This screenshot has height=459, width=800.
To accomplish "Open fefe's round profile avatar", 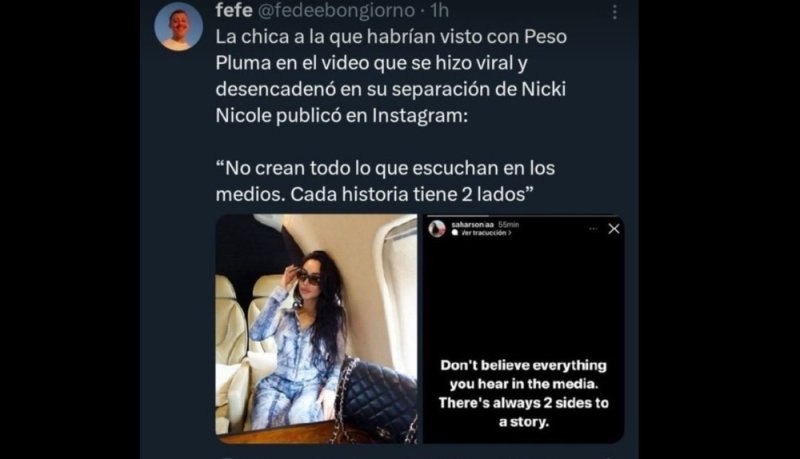I will click(x=179, y=27).
